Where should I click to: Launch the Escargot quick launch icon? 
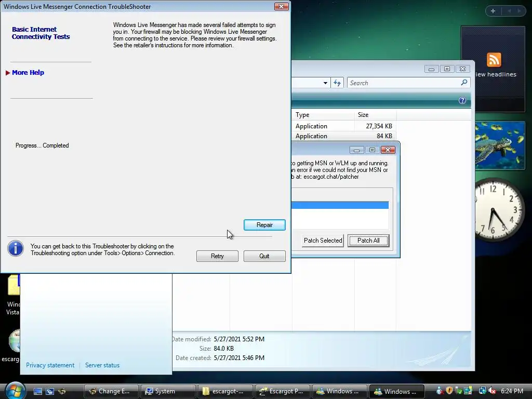[x=62, y=391]
